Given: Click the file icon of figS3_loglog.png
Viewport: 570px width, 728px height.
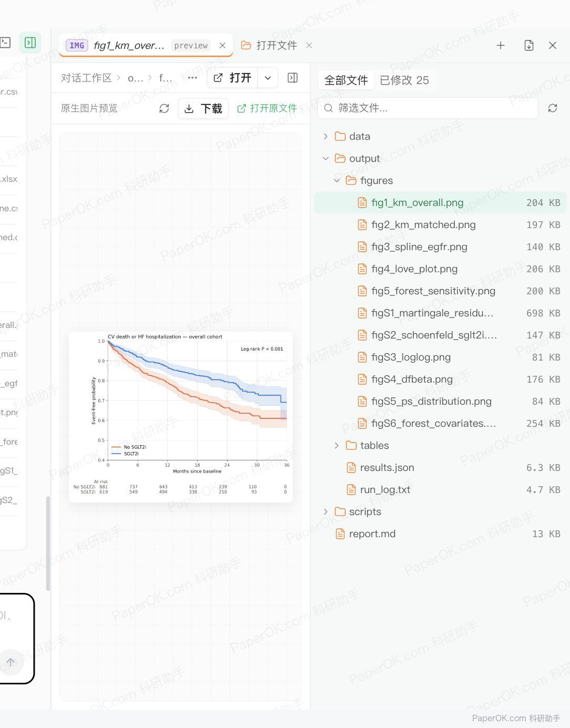Looking at the screenshot, I should click(362, 357).
